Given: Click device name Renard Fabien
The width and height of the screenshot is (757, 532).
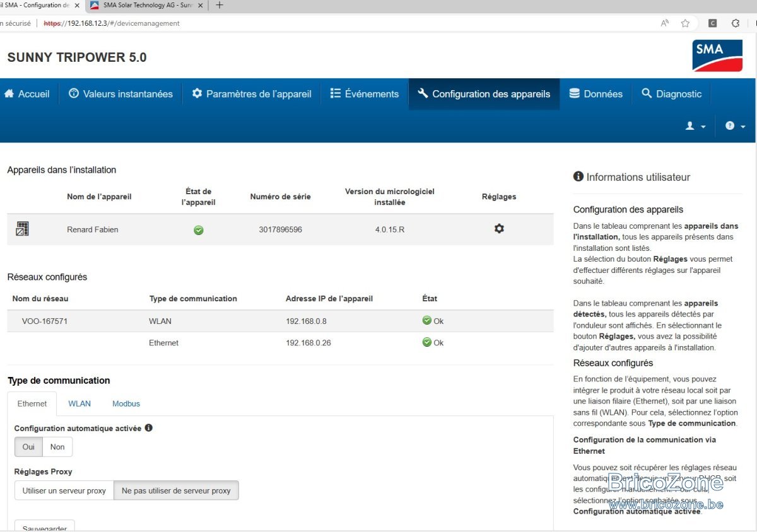Looking at the screenshot, I should pyautogui.click(x=93, y=229).
